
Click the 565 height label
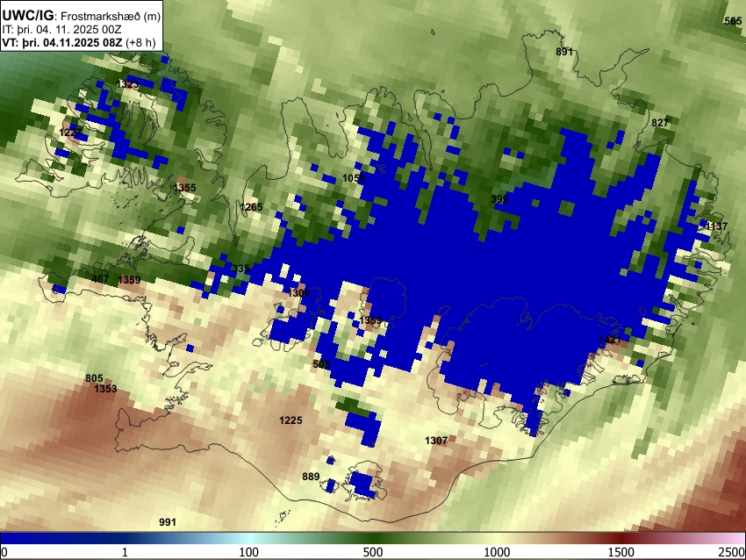coord(733,21)
